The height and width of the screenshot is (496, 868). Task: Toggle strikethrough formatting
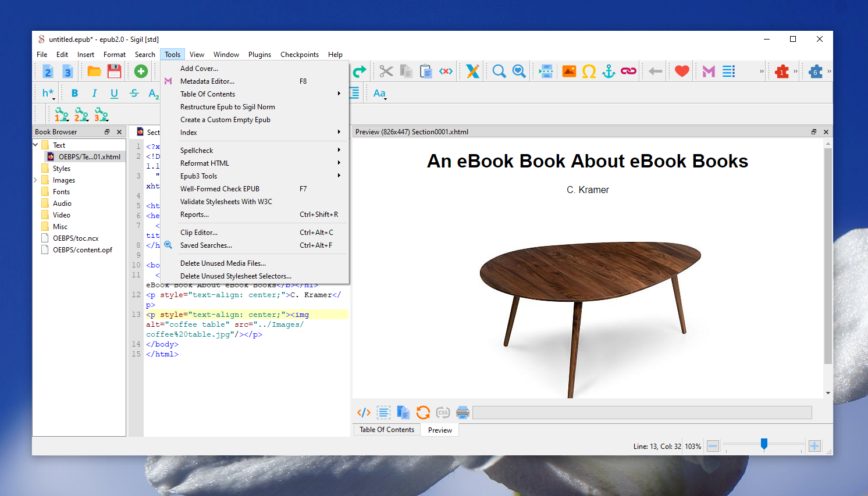(x=134, y=94)
